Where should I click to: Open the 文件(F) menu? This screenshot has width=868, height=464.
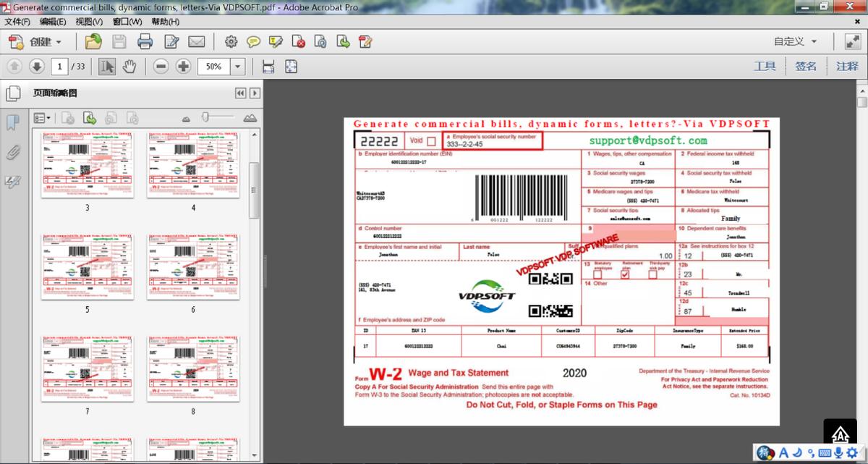pos(17,22)
